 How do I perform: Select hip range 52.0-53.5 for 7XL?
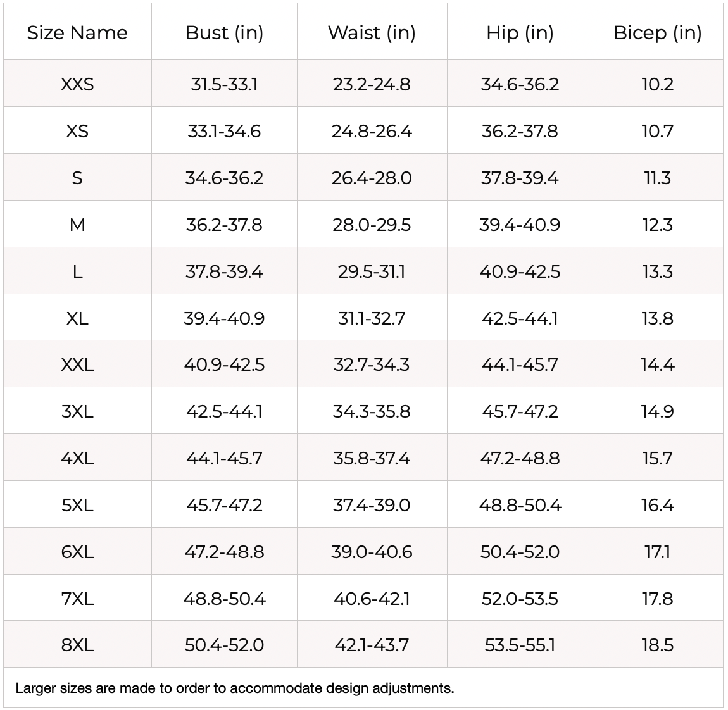pyautogui.click(x=520, y=599)
